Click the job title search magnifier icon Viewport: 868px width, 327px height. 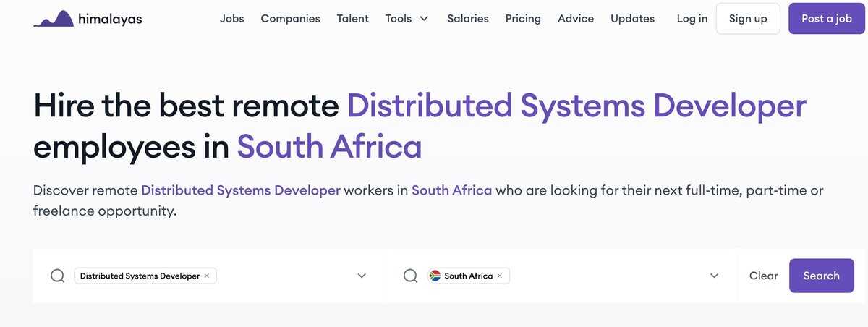pyautogui.click(x=58, y=276)
